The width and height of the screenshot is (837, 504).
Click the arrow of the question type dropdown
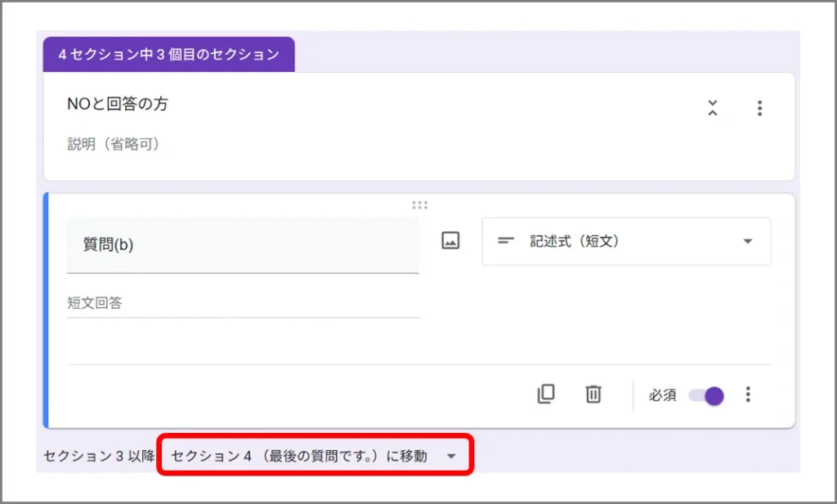[747, 242]
